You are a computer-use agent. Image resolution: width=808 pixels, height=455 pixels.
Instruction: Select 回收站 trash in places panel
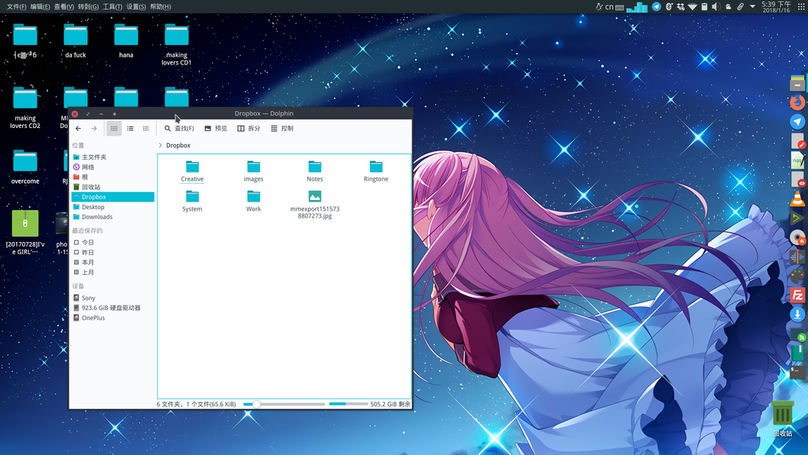(x=113, y=187)
